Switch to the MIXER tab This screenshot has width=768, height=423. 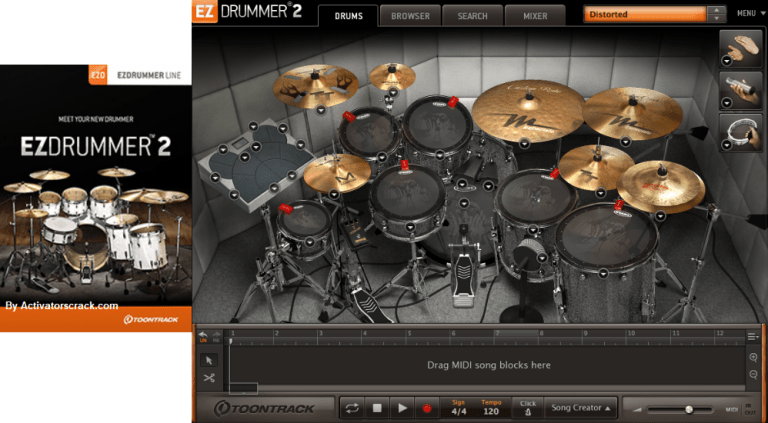[x=535, y=16]
